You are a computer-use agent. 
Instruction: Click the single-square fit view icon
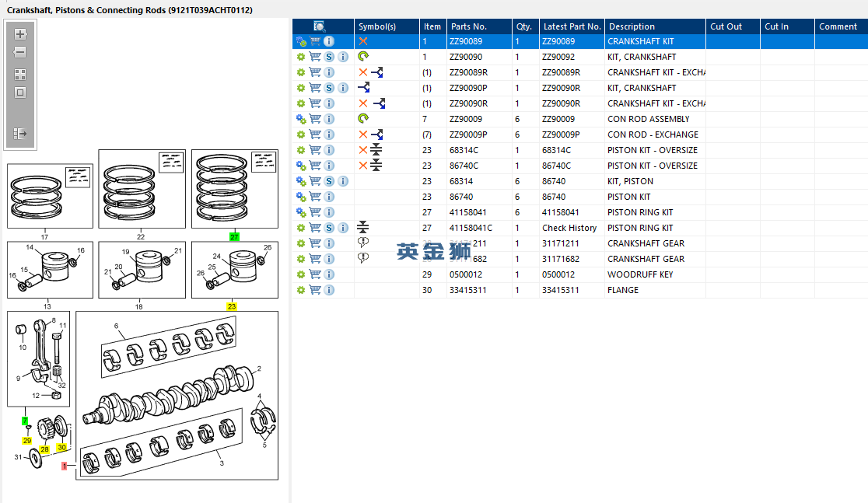pos(20,93)
